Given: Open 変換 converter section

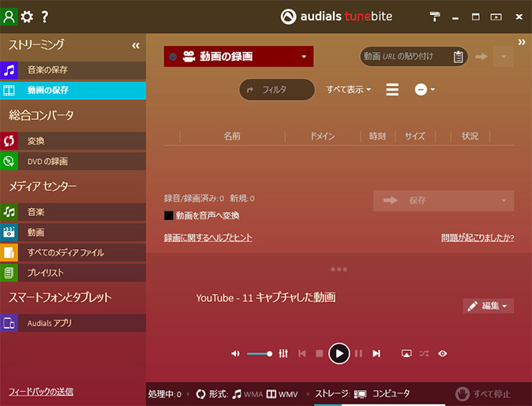Looking at the screenshot, I should tap(73, 141).
